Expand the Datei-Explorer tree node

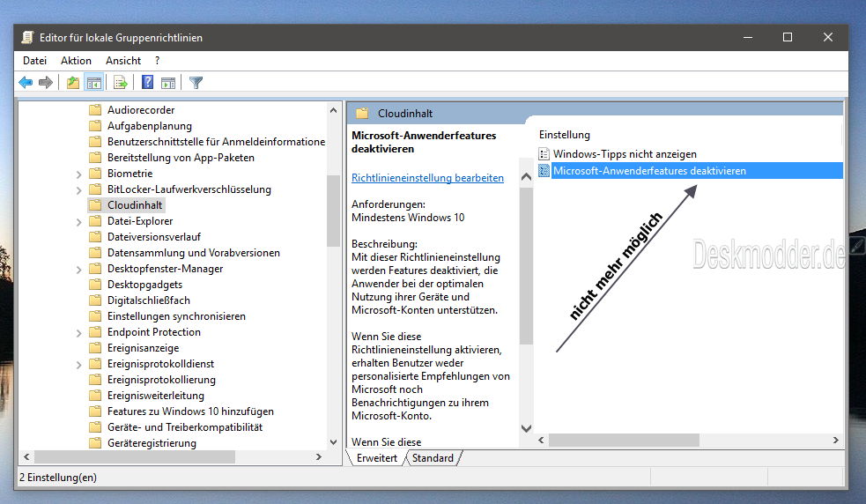point(79,222)
